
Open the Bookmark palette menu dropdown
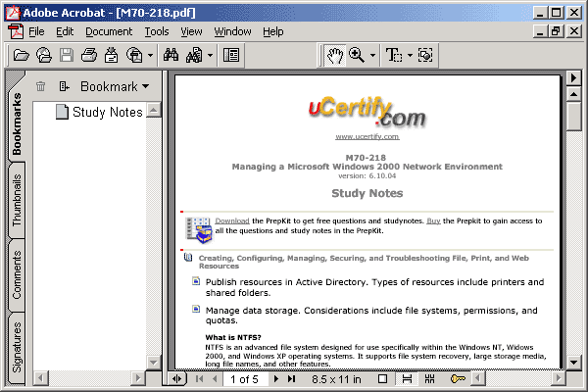click(115, 86)
